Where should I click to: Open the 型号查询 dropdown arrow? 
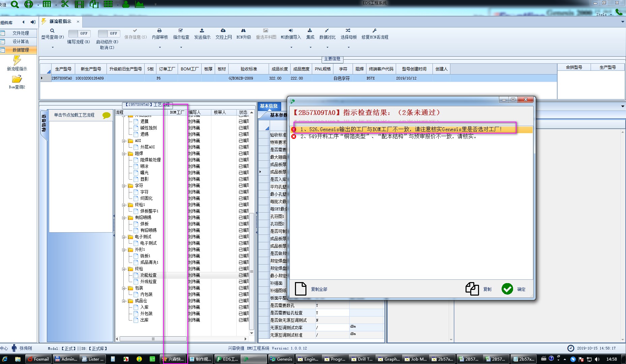tap(53, 48)
